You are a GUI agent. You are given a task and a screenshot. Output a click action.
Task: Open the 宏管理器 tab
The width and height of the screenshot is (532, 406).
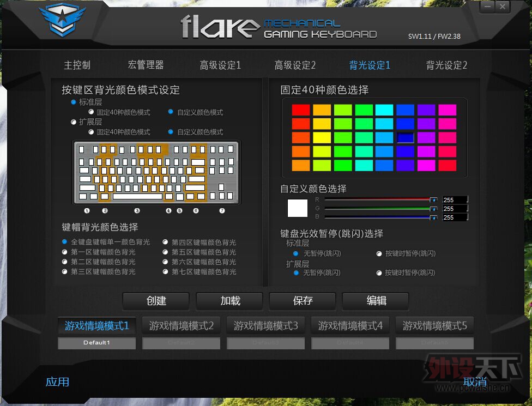point(146,65)
